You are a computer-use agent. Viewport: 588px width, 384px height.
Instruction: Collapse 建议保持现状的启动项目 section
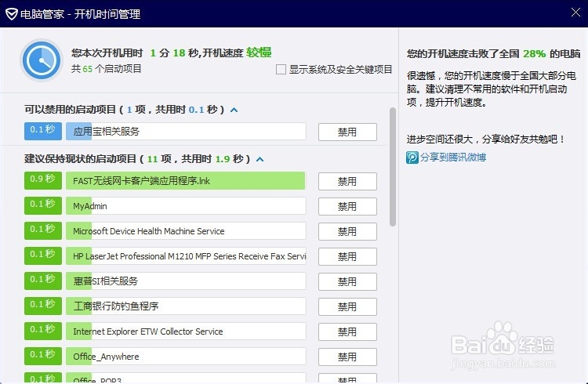(260, 159)
